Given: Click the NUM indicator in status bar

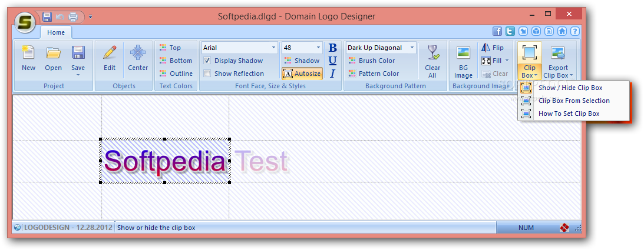Looking at the screenshot, I should point(526,228).
